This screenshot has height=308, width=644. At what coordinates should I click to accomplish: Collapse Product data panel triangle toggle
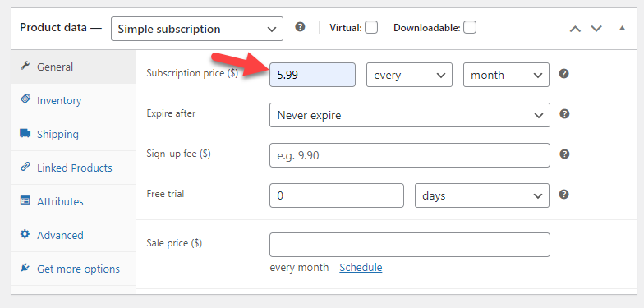click(x=623, y=28)
